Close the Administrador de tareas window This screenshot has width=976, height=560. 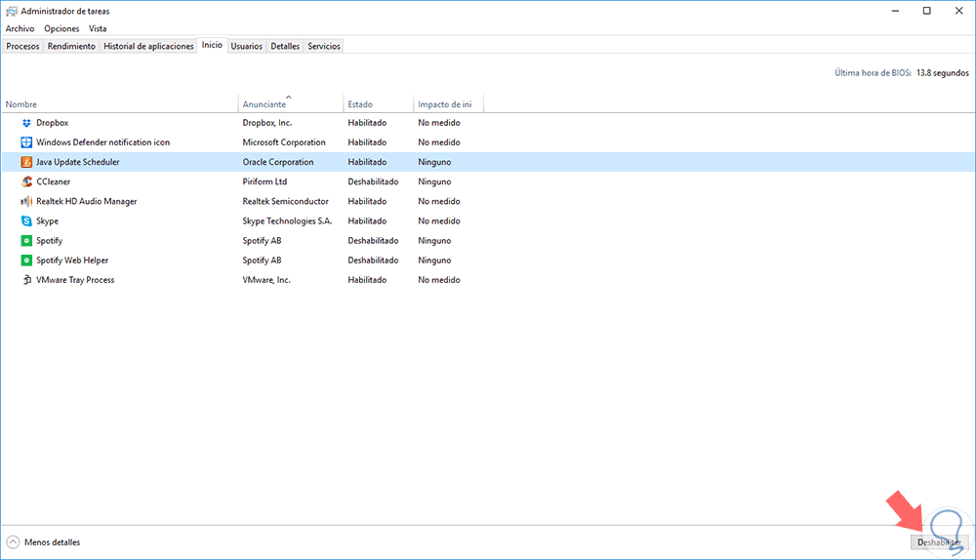[x=958, y=11]
